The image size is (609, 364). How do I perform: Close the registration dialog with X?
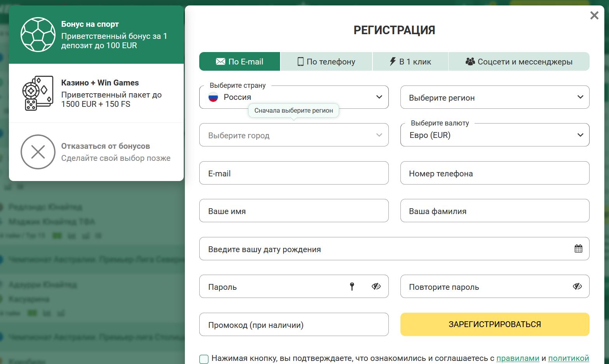click(594, 16)
